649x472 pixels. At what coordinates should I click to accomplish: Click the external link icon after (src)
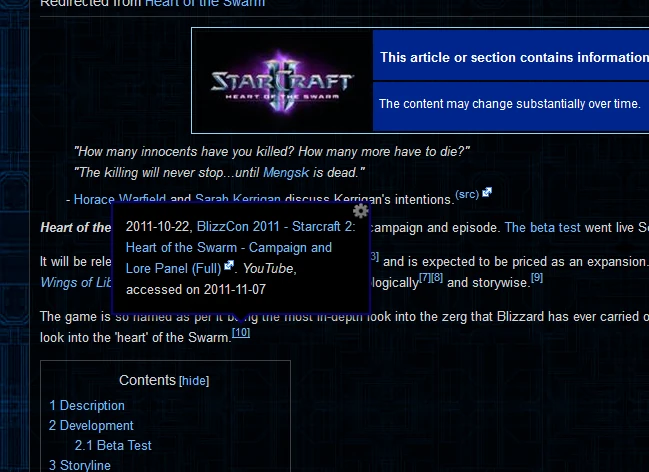point(487,192)
